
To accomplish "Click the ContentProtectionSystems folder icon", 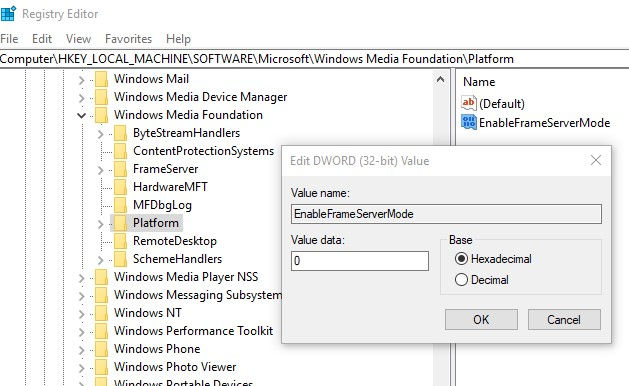I will [120, 151].
